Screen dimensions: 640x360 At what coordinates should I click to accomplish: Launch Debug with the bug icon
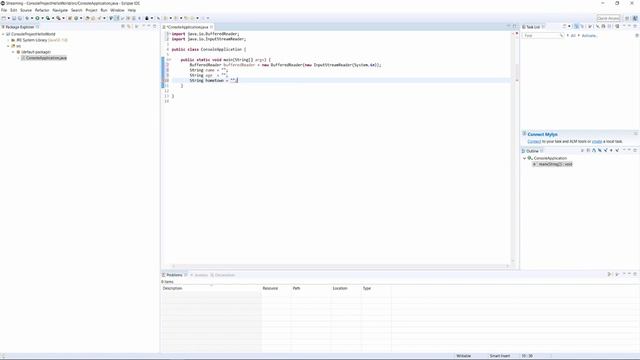pyautogui.click(x=27, y=18)
